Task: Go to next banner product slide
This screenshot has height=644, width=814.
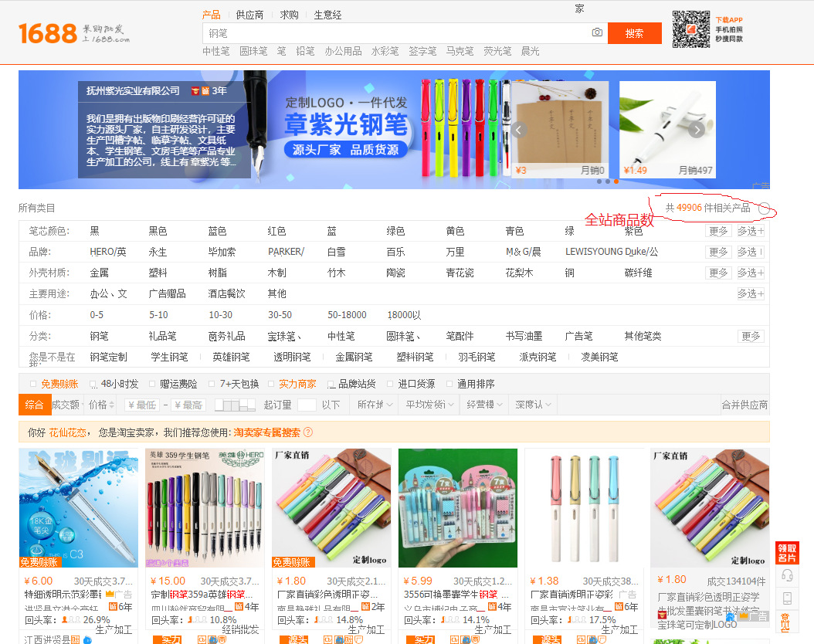Action: [697, 130]
